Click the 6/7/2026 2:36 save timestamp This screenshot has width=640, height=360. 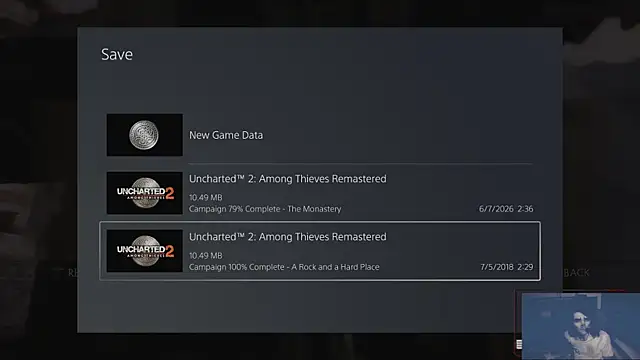(x=506, y=209)
